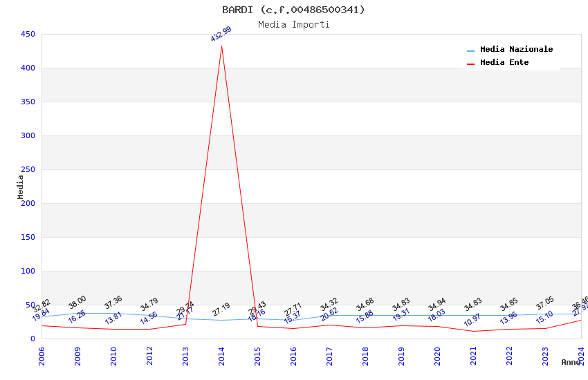The height and width of the screenshot is (380, 588).
Task: Click the ente value label 18.16
Action: tap(257, 315)
